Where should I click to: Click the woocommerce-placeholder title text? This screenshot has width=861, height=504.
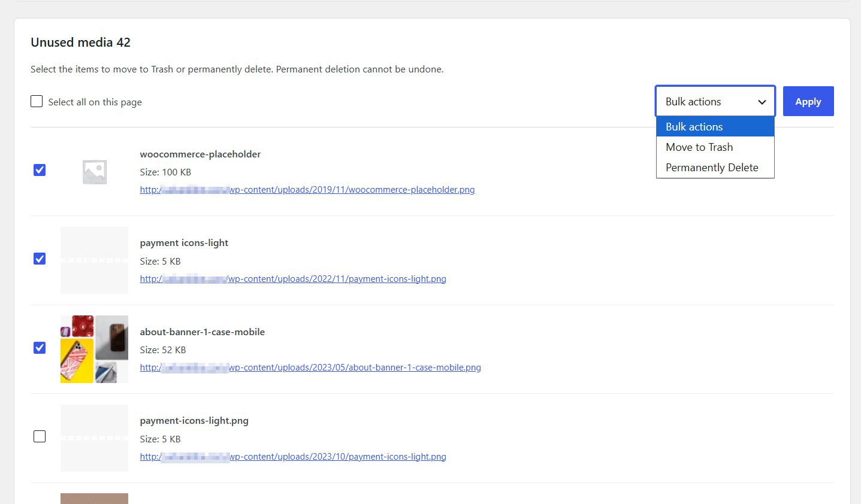pos(200,154)
